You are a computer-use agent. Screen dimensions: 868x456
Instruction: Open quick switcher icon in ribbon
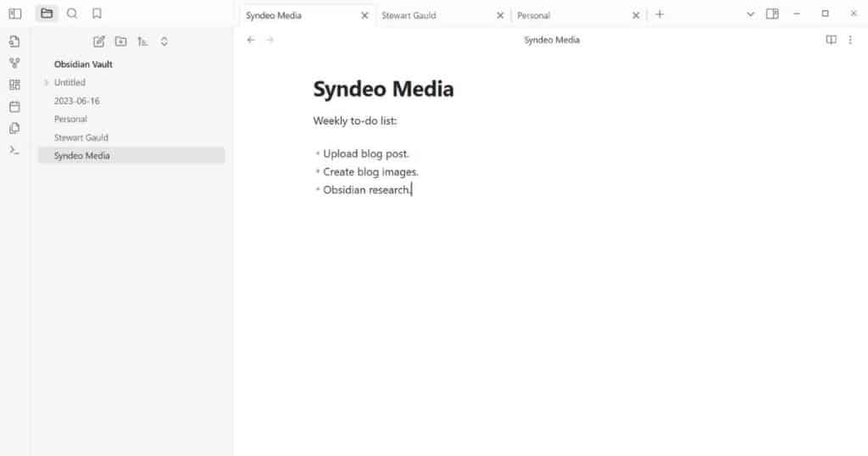[x=15, y=42]
